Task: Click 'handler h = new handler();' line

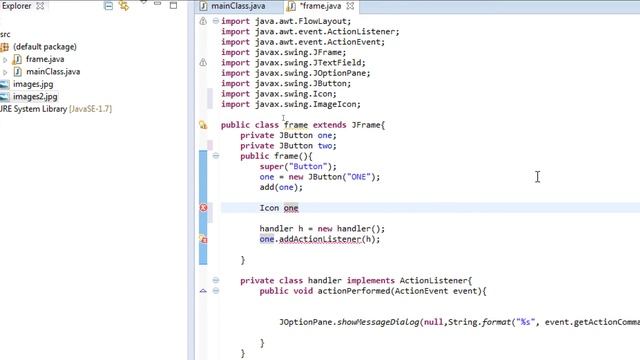Action: 322,229
